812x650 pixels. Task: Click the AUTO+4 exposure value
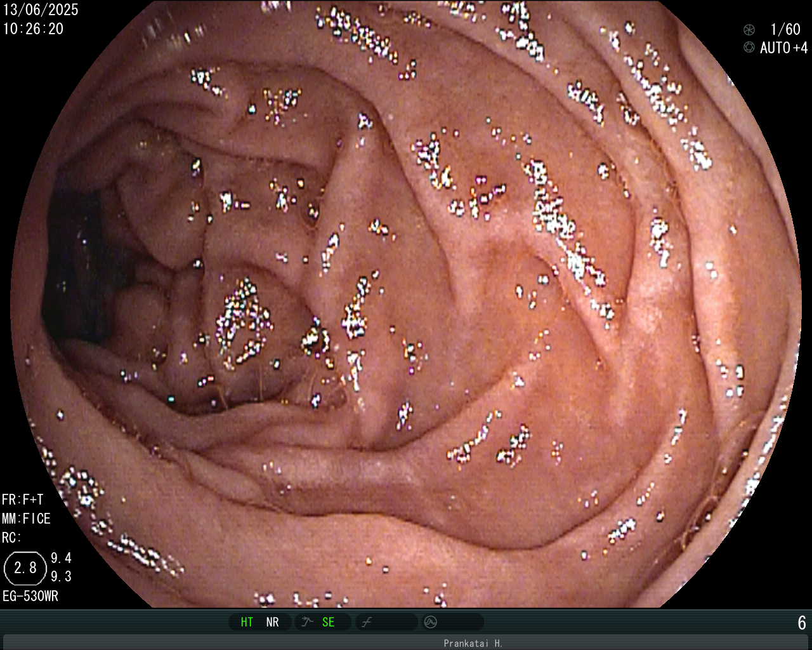(x=783, y=48)
